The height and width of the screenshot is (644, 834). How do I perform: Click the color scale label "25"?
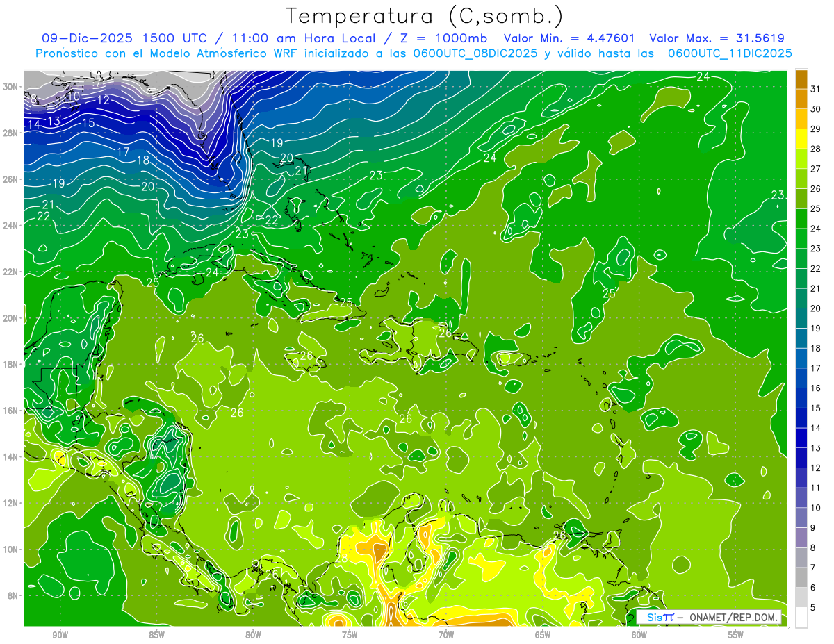coord(816,208)
